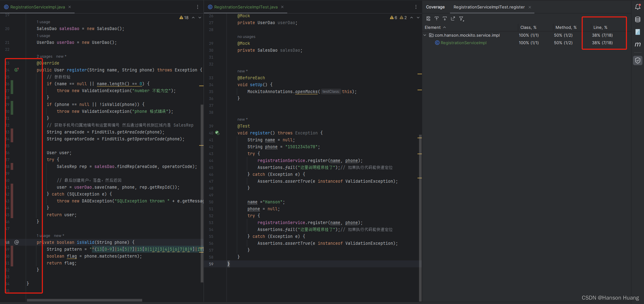Go to next highlighted error in test editor
The image size is (644, 304).
(418, 18)
